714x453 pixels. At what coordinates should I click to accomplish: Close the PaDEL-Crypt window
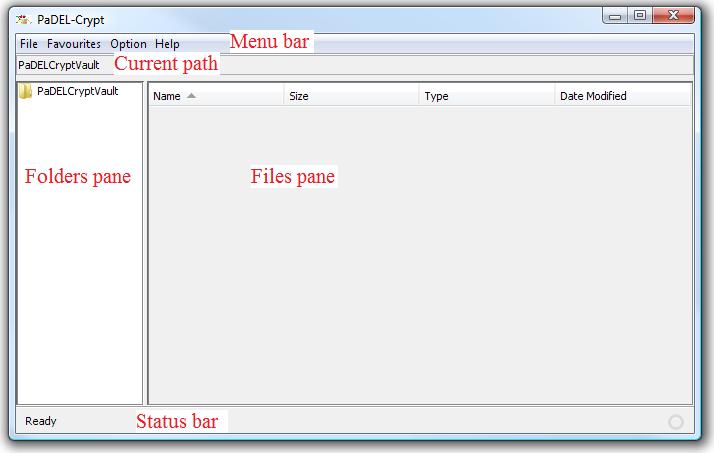(x=675, y=15)
